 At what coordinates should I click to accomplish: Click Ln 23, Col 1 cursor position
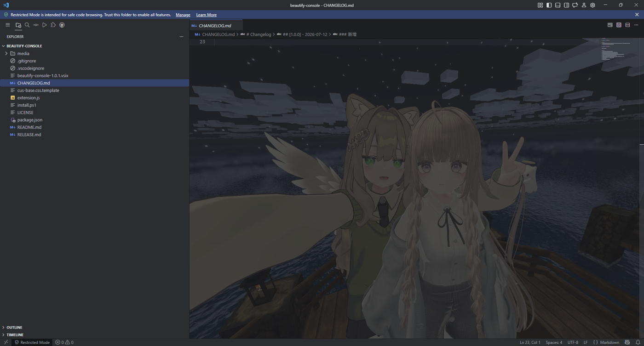(x=530, y=342)
